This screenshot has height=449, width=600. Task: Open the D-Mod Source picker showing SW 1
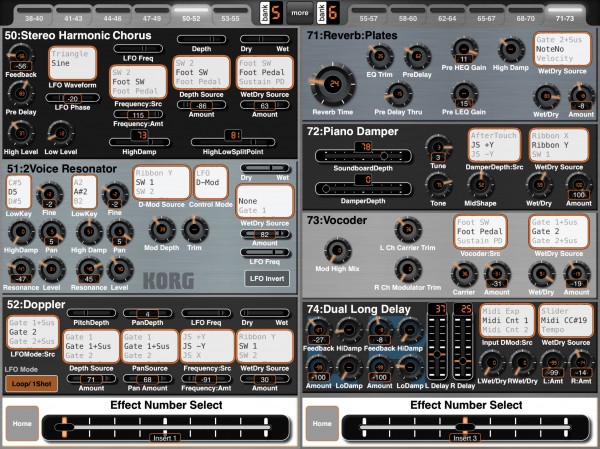(x=161, y=183)
